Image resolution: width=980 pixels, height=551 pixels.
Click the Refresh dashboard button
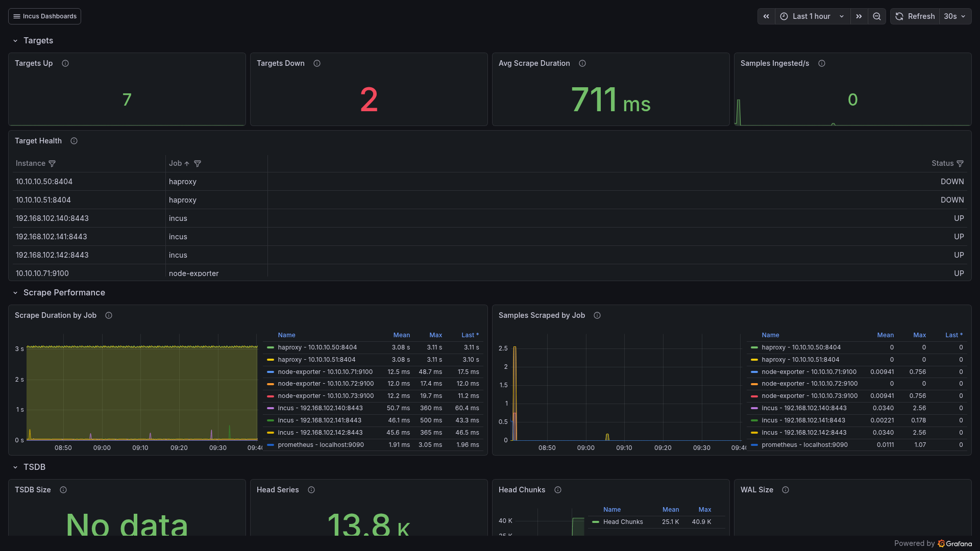click(915, 16)
